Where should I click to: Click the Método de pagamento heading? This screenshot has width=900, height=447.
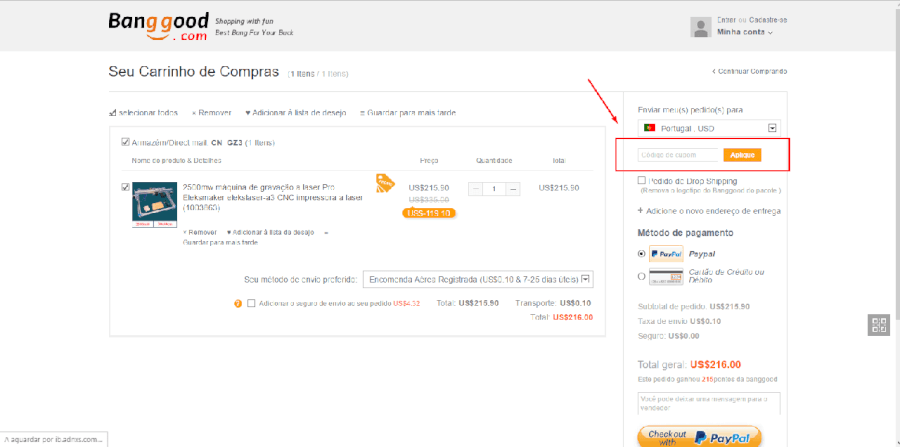click(x=685, y=233)
